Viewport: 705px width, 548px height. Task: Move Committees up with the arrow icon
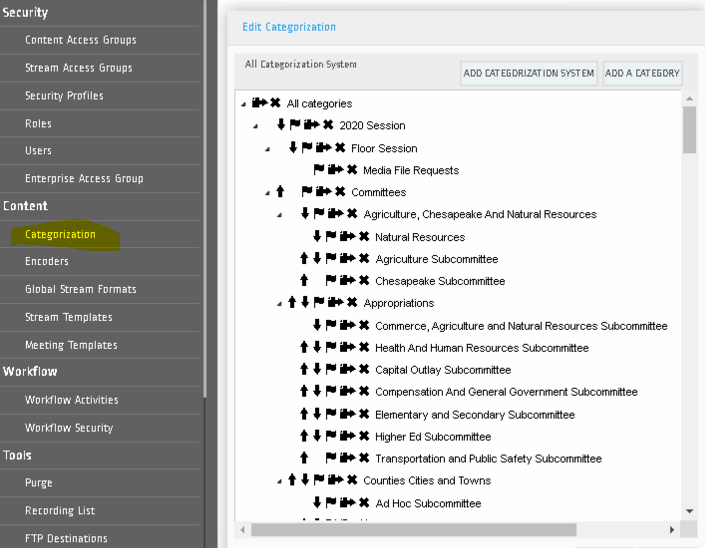coord(280,192)
